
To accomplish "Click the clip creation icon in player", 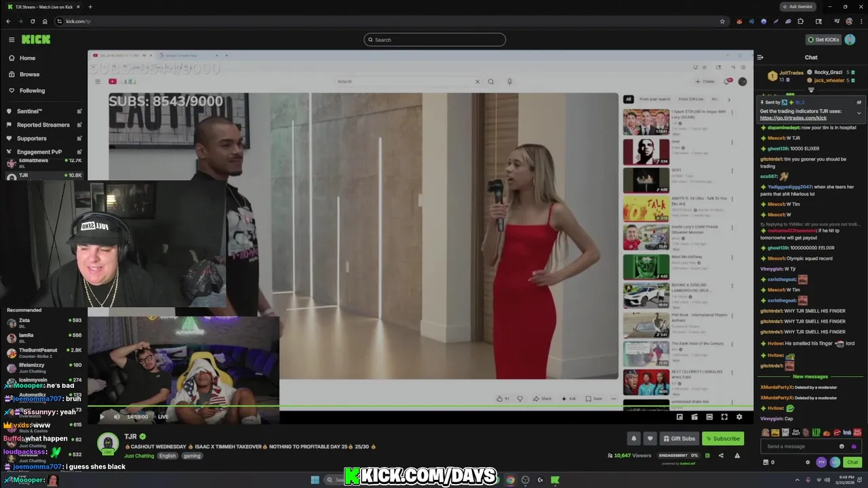I will [694, 417].
